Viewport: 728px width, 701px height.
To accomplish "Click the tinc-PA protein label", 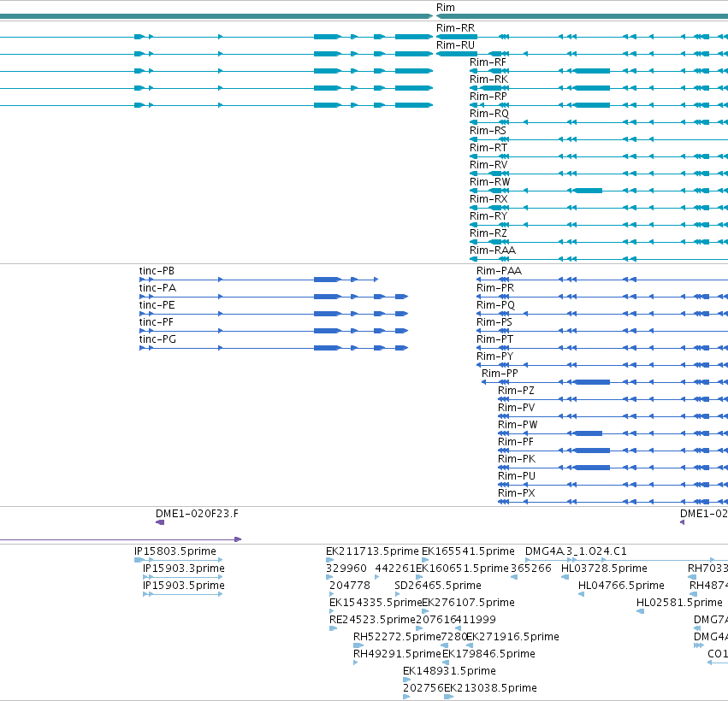I will 157,288.
